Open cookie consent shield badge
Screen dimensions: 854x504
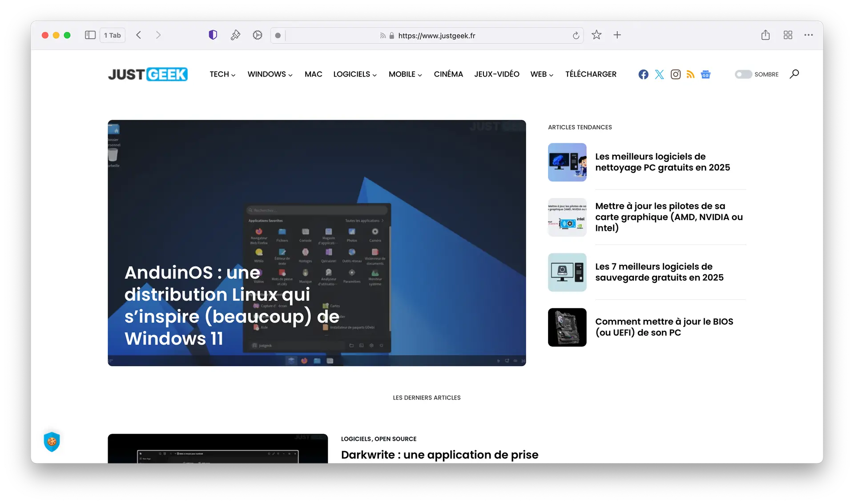pos(52,442)
